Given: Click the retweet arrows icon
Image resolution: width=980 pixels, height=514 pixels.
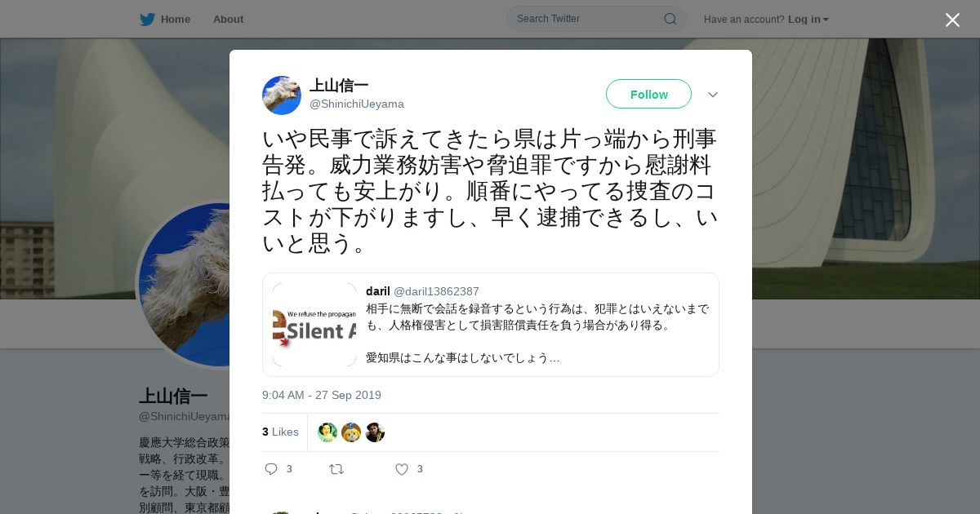Looking at the screenshot, I should click(336, 469).
